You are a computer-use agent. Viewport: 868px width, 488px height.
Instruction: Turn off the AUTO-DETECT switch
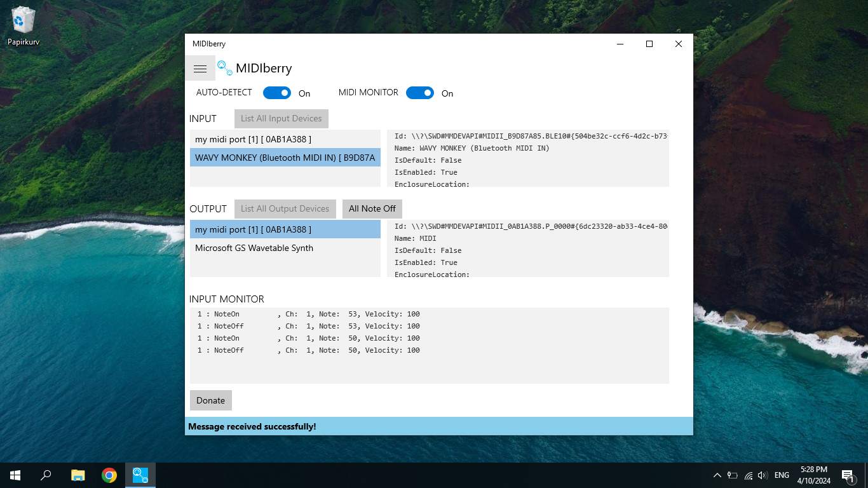click(x=277, y=93)
